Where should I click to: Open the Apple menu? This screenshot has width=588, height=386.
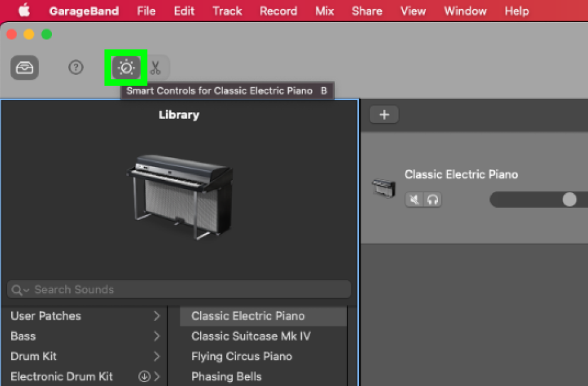pyautogui.click(x=24, y=11)
